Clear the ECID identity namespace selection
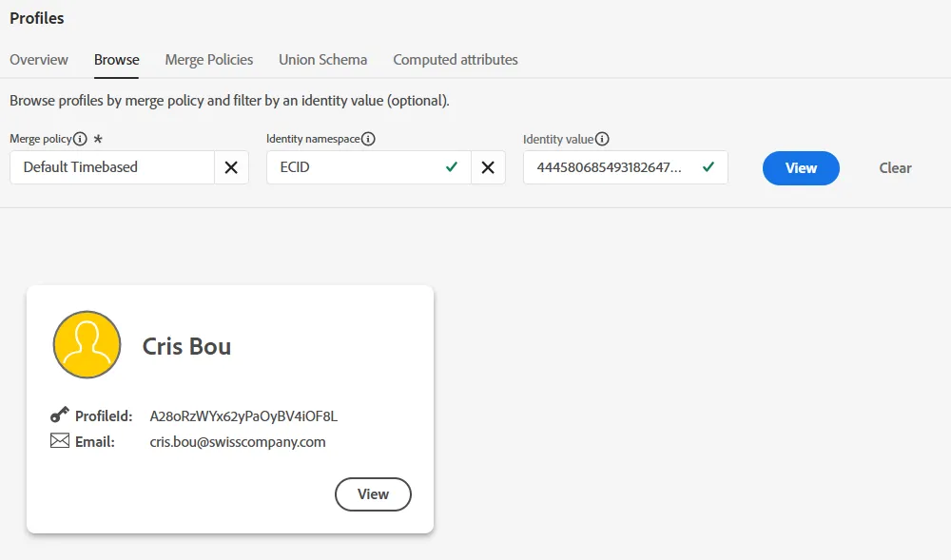The height and width of the screenshot is (560, 951). pos(488,167)
